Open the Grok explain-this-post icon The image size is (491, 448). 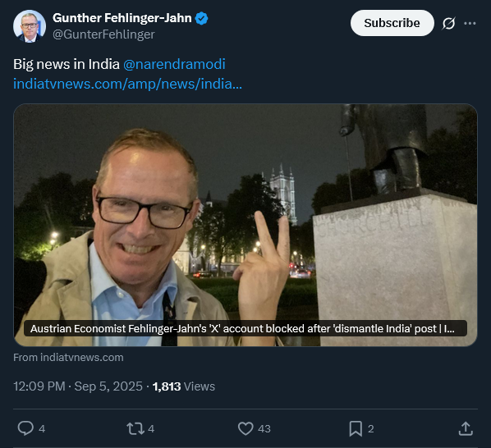[449, 23]
